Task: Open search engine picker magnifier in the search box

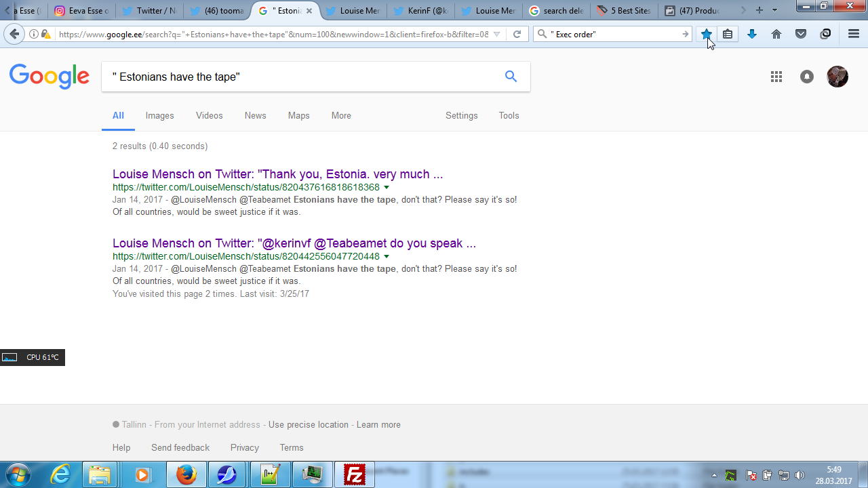Action: 542,34
